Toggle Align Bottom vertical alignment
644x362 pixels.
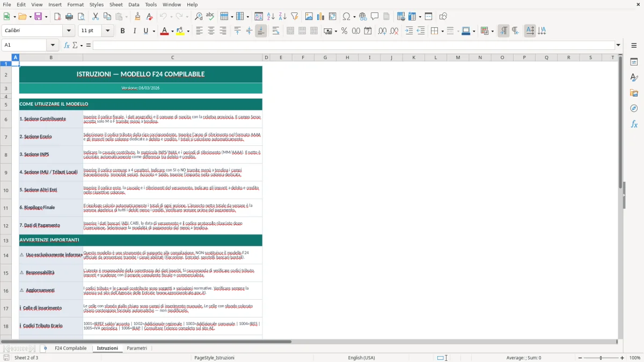point(261,31)
